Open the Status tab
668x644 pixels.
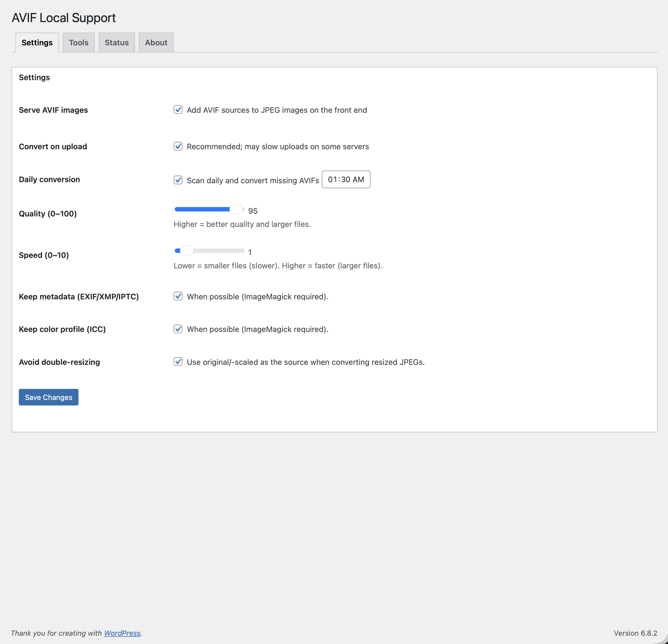(x=117, y=42)
